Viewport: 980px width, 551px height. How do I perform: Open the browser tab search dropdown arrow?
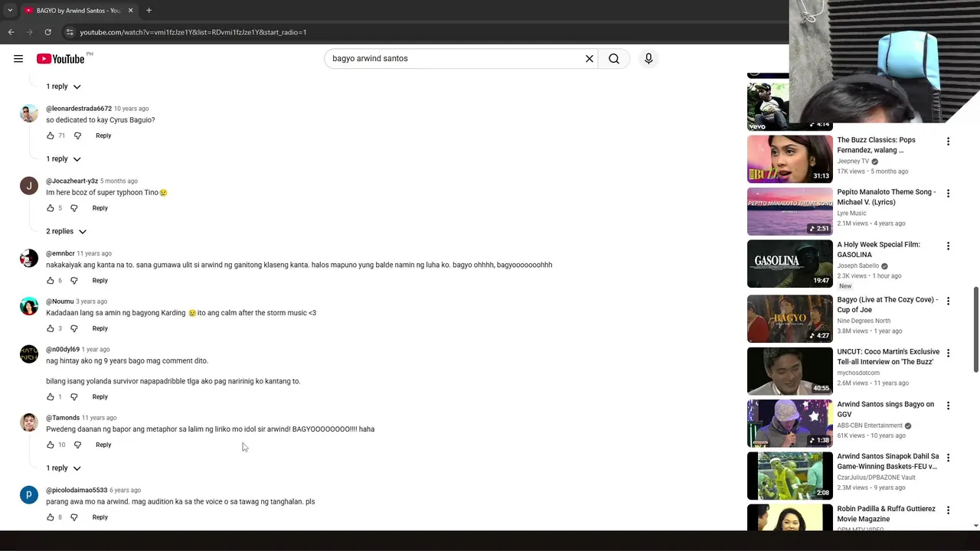tap(10, 10)
